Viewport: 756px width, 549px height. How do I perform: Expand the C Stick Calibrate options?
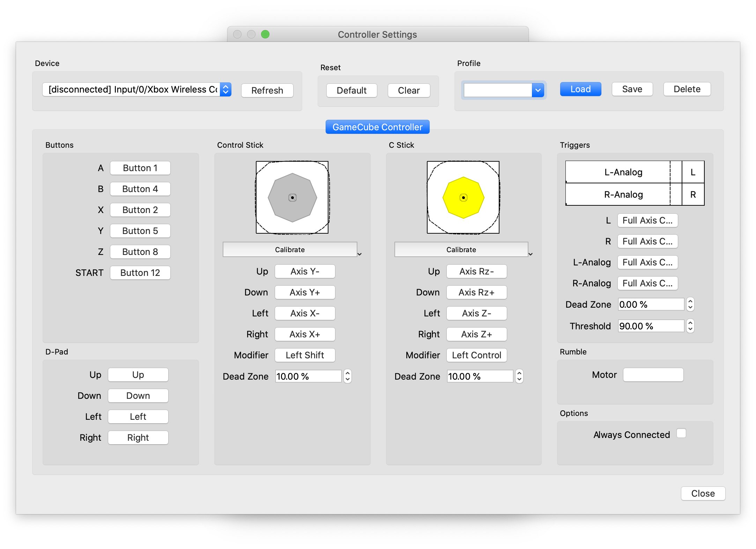(x=530, y=254)
